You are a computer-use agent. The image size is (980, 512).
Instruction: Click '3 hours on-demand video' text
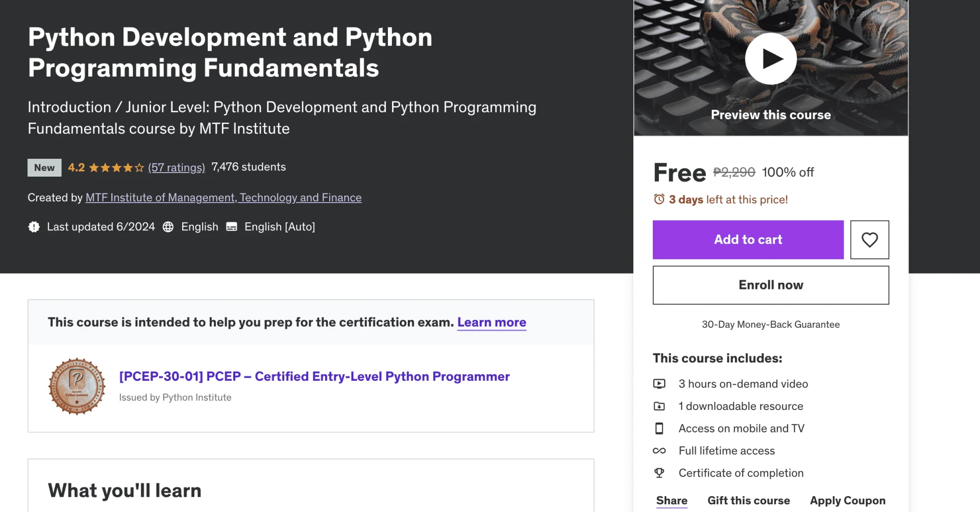[743, 384]
